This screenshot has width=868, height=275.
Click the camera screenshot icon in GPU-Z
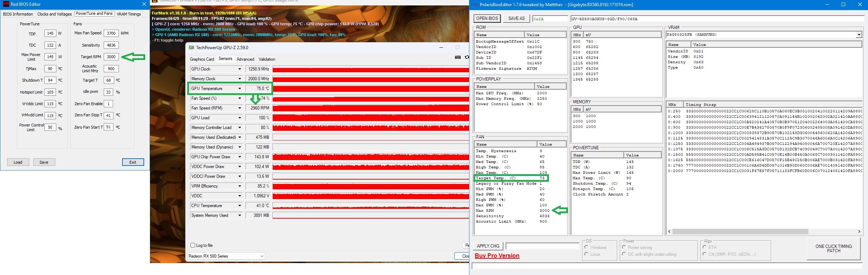[x=457, y=57]
